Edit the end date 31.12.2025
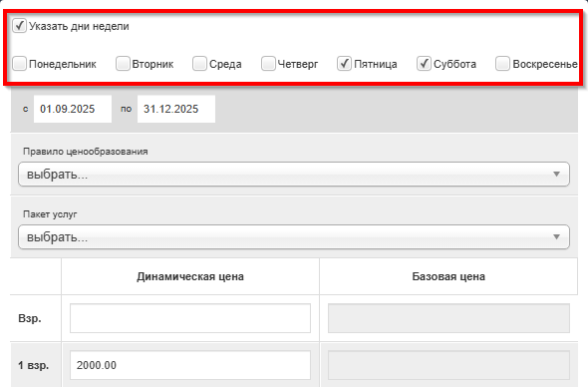 176,109
